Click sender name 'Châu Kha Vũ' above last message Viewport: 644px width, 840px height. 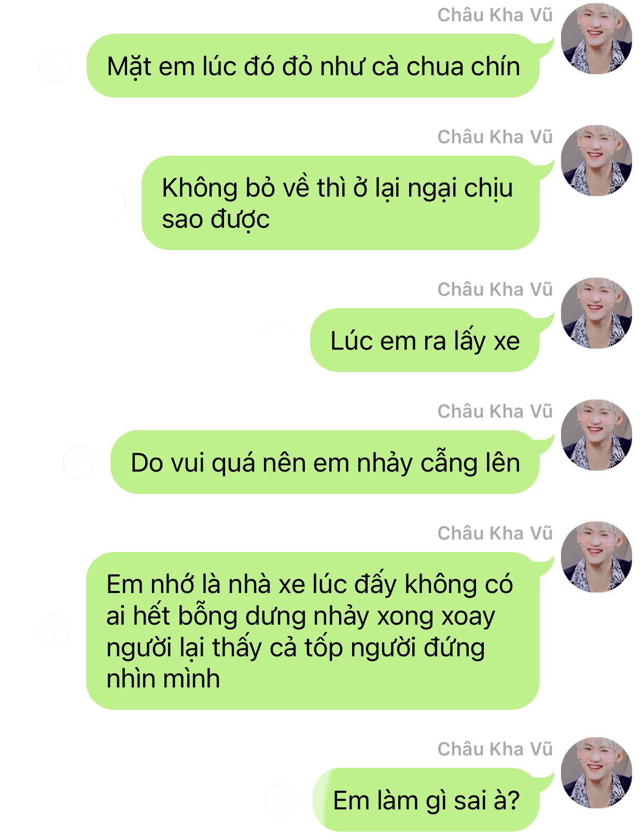[x=495, y=749]
